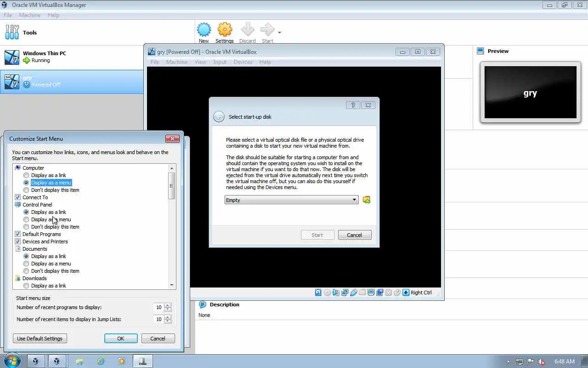The width and height of the screenshot is (588, 368).
Task: Select Control Panel 'Display as a link' radio
Action: tap(26, 212)
